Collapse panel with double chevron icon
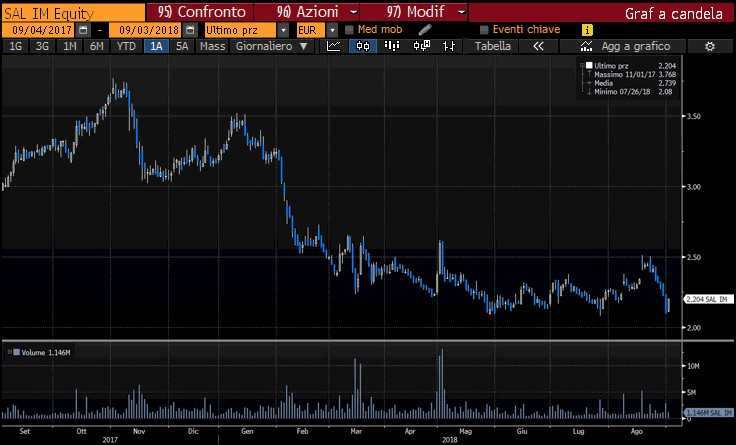 [538, 46]
